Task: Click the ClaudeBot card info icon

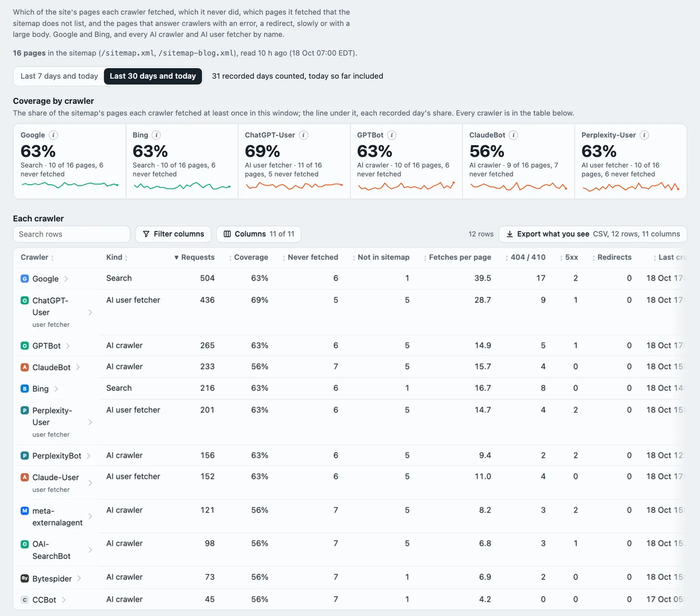Action: click(513, 135)
